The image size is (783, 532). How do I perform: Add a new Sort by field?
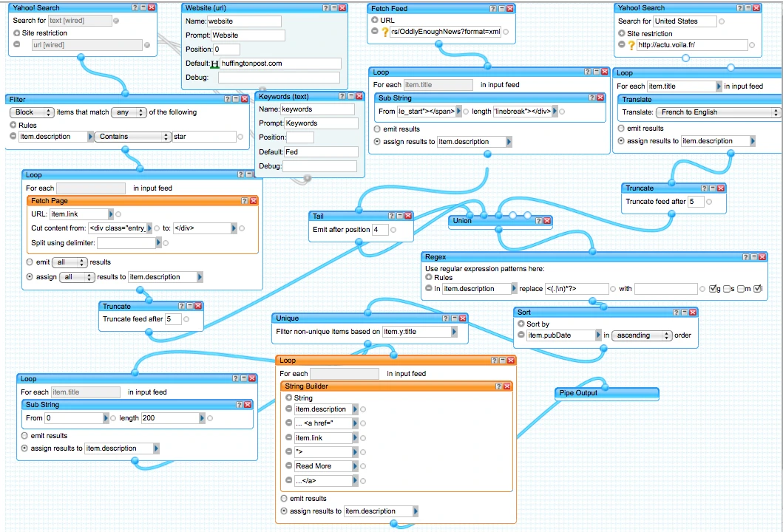521,324
